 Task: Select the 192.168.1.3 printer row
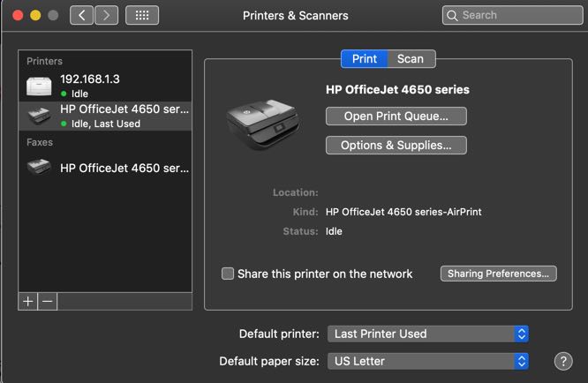point(105,86)
